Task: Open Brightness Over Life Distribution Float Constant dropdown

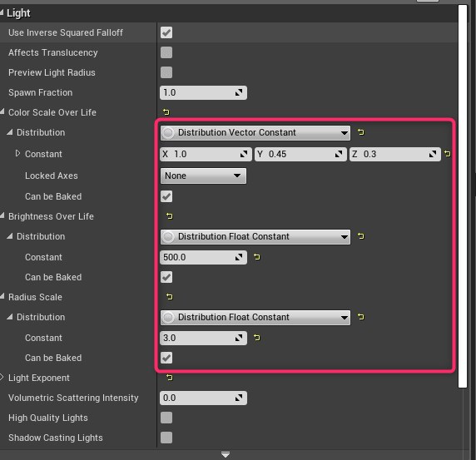Action: pyautogui.click(x=255, y=237)
